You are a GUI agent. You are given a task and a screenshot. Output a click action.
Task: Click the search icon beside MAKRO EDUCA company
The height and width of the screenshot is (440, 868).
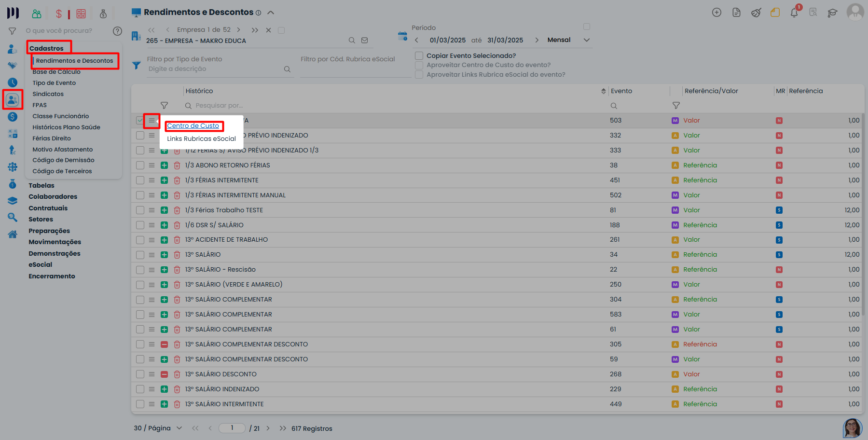(352, 41)
